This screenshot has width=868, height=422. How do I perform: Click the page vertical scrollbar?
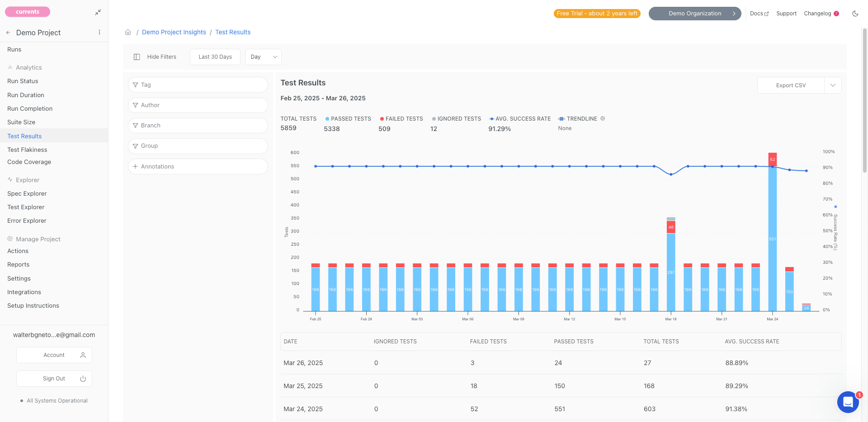(865, 99)
